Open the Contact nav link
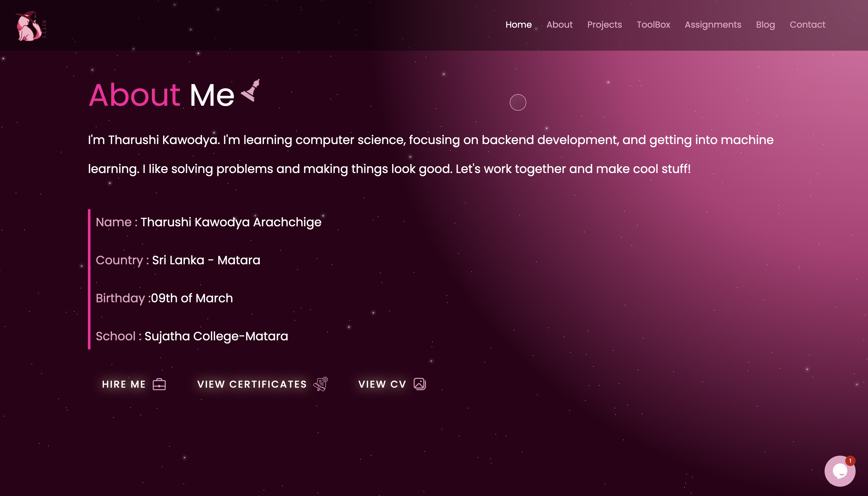This screenshot has height=496, width=868. (x=807, y=25)
